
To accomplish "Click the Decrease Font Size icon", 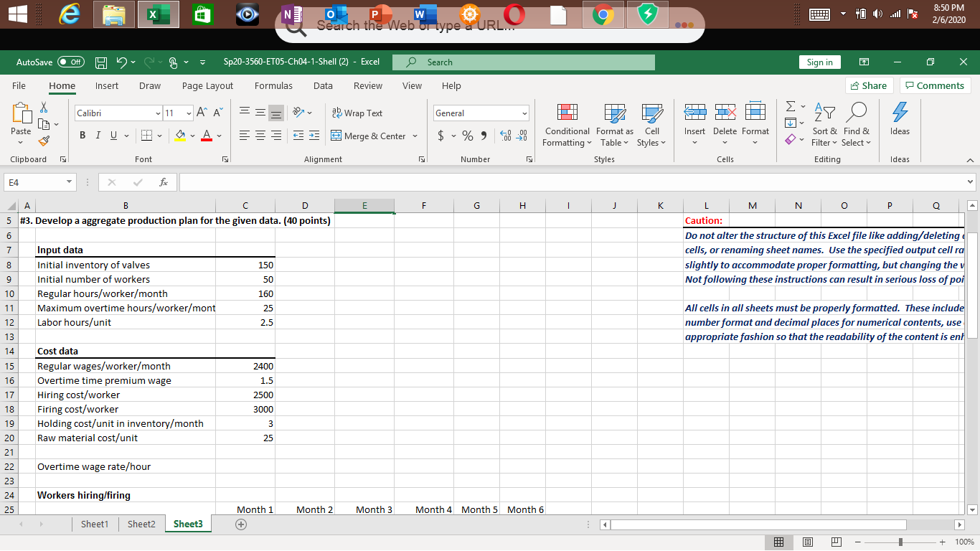I will click(217, 113).
